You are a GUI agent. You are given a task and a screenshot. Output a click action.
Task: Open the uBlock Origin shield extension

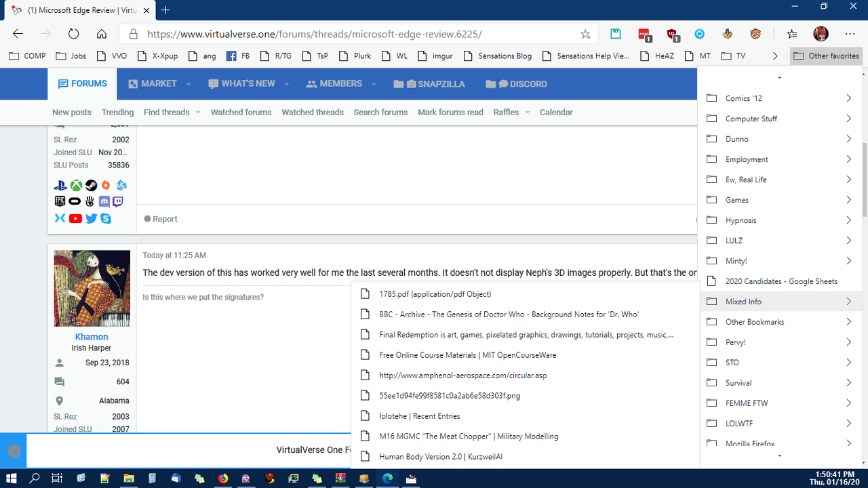pyautogui.click(x=673, y=34)
